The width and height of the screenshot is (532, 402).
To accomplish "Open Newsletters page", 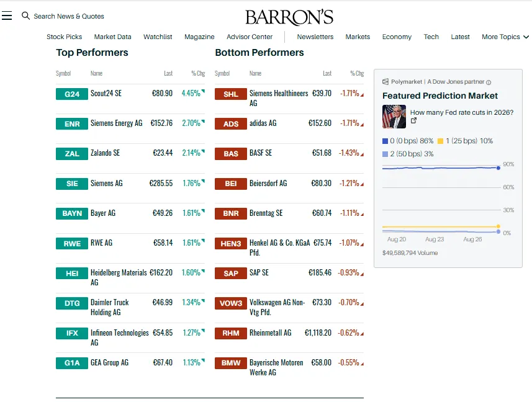I will click(315, 37).
